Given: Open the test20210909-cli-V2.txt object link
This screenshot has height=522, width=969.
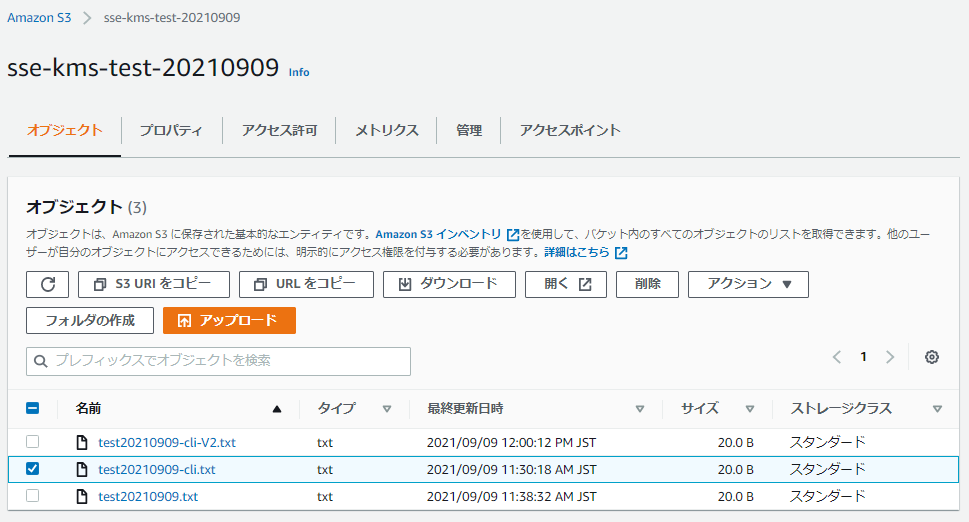Looking at the screenshot, I should click(x=167, y=442).
